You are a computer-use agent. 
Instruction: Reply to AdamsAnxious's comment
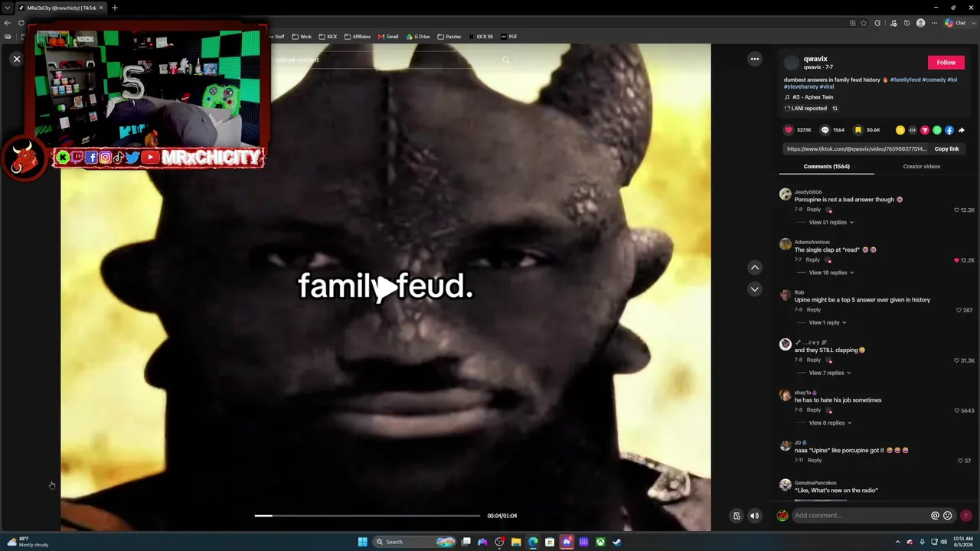pyautogui.click(x=813, y=260)
